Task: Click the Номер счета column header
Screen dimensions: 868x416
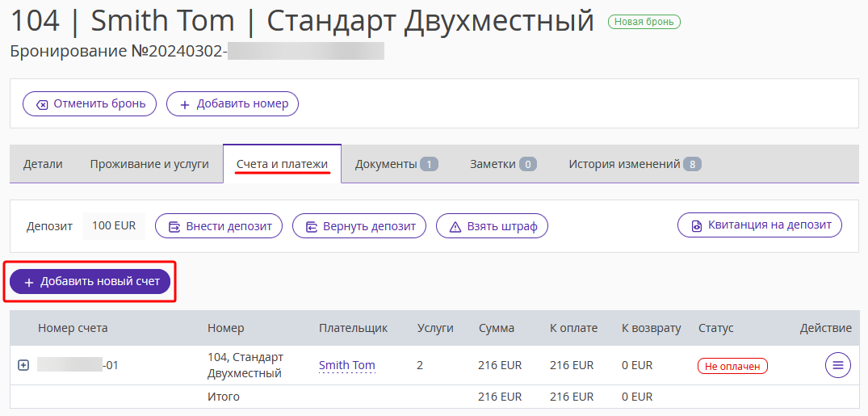Action: (73, 328)
